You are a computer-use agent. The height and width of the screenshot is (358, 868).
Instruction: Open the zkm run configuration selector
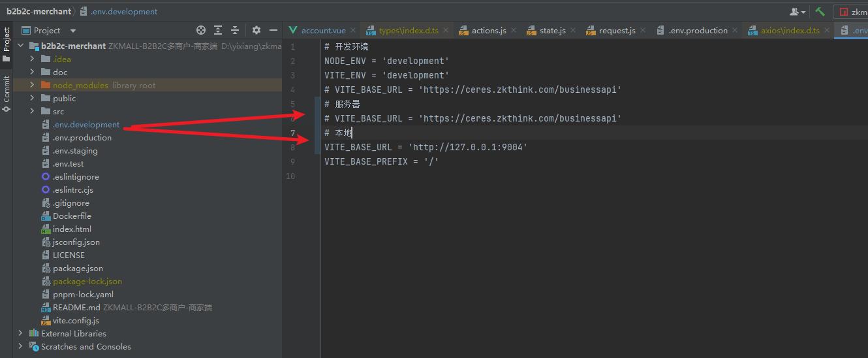click(851, 12)
